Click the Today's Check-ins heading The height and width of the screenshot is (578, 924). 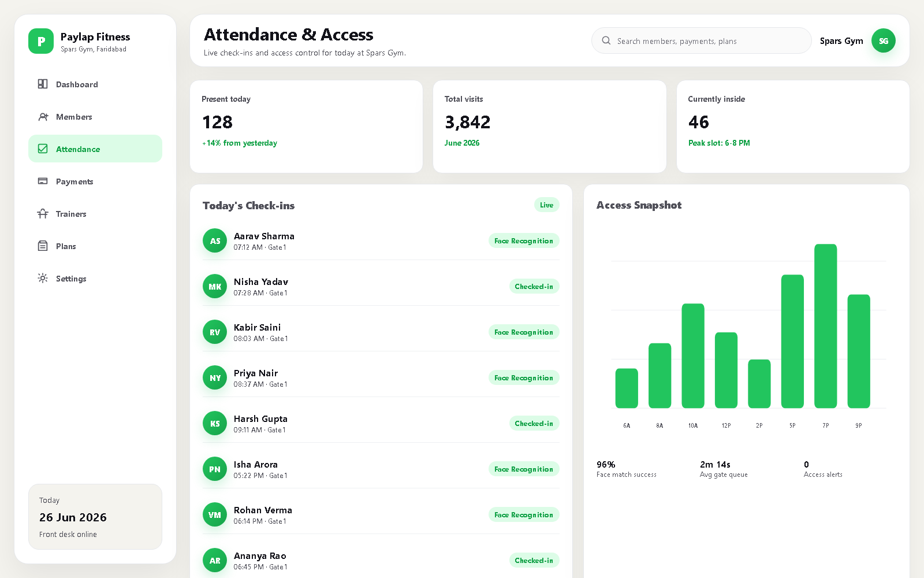point(248,205)
